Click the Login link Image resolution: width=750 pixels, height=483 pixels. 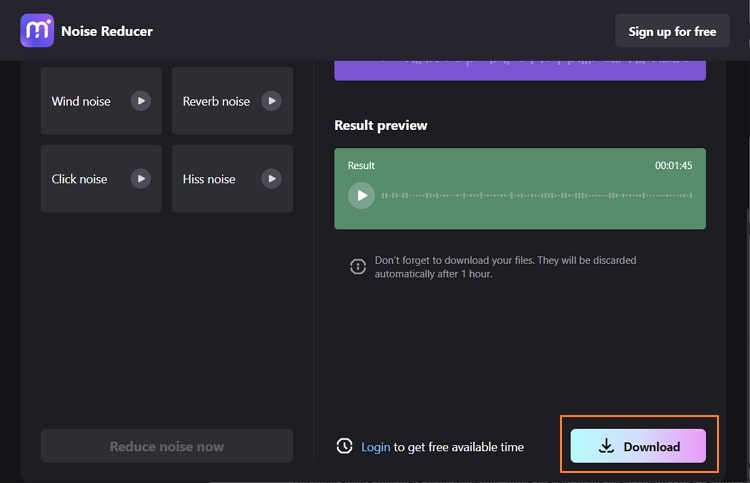point(375,447)
